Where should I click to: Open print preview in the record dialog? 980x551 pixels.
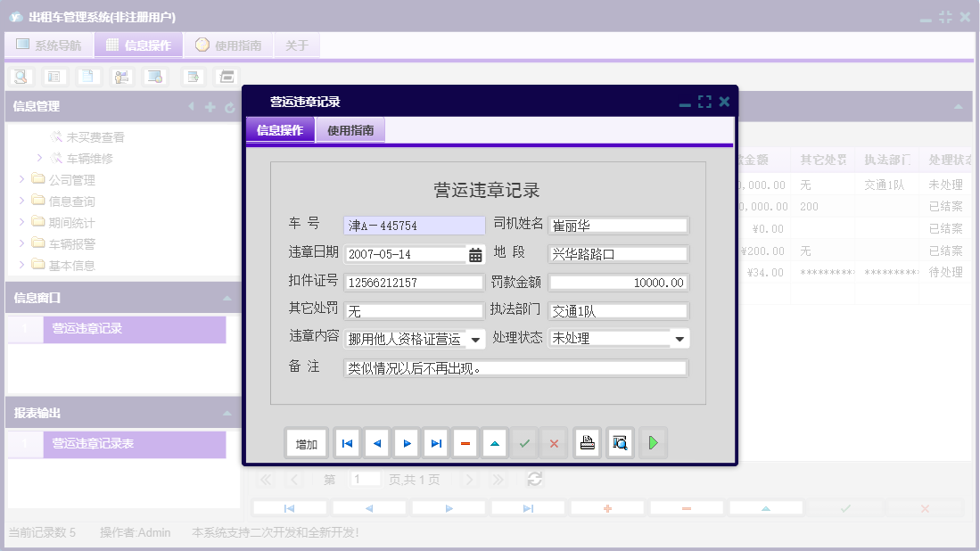620,442
